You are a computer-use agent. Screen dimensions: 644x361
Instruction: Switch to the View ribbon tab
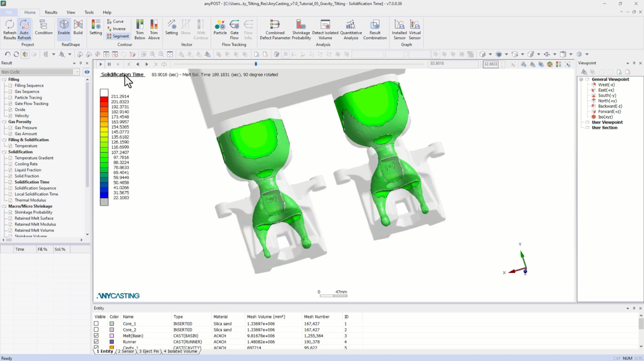(71, 12)
